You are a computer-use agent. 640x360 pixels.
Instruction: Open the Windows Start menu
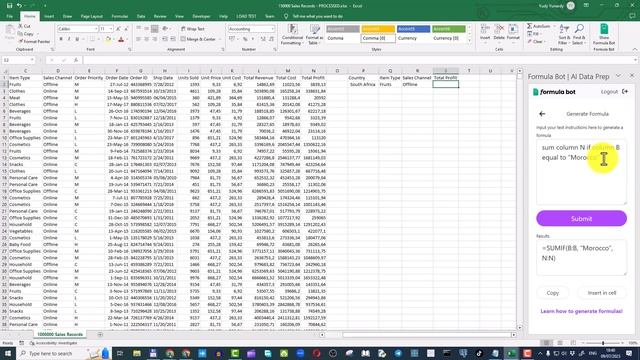(x=7, y=353)
